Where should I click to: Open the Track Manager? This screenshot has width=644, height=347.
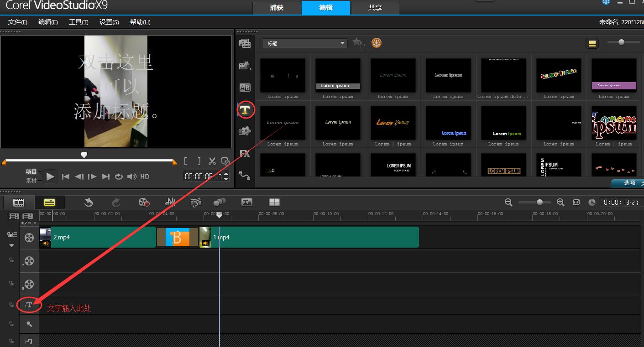click(x=28, y=216)
